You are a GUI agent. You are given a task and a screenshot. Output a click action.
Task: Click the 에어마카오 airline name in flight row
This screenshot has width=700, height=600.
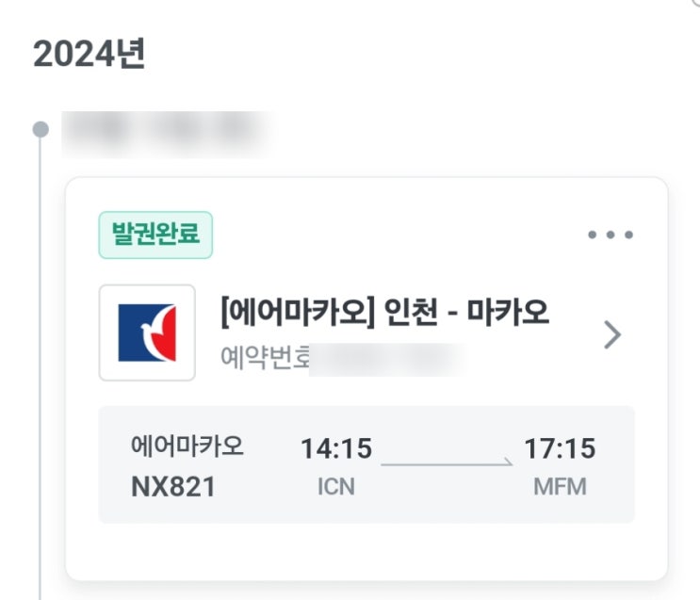(x=187, y=447)
